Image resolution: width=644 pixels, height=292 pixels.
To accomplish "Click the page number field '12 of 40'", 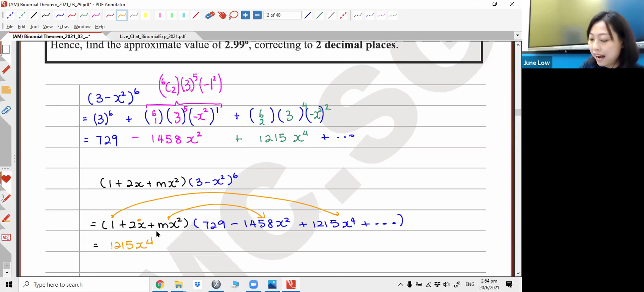I will 283,15.
